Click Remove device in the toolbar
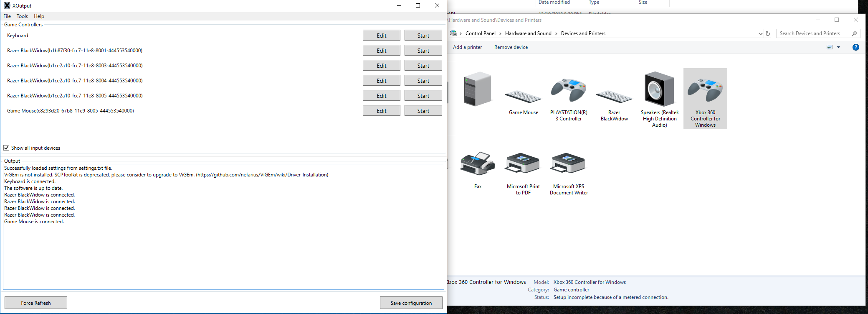This screenshot has height=314, width=868. 511,47
